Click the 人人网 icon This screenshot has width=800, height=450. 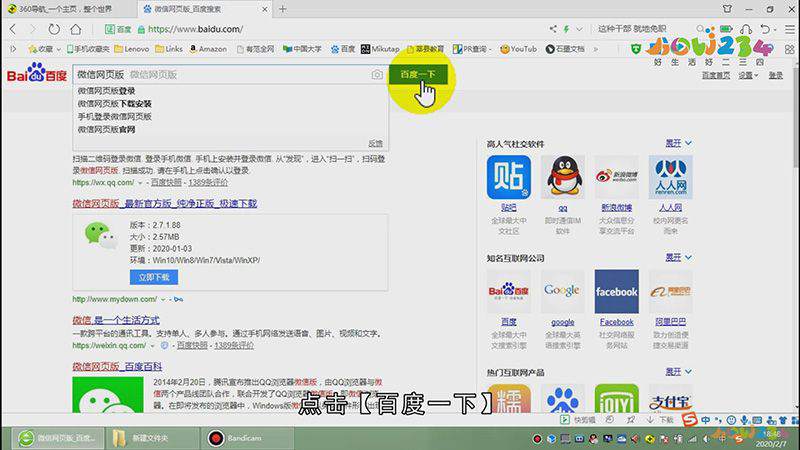coord(670,177)
